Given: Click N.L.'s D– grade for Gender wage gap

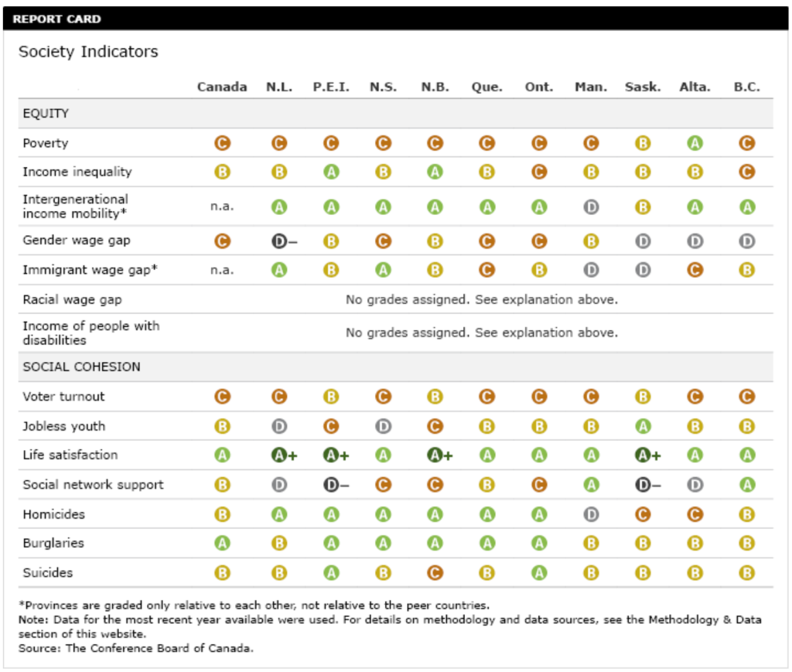Looking at the screenshot, I should (x=280, y=240).
